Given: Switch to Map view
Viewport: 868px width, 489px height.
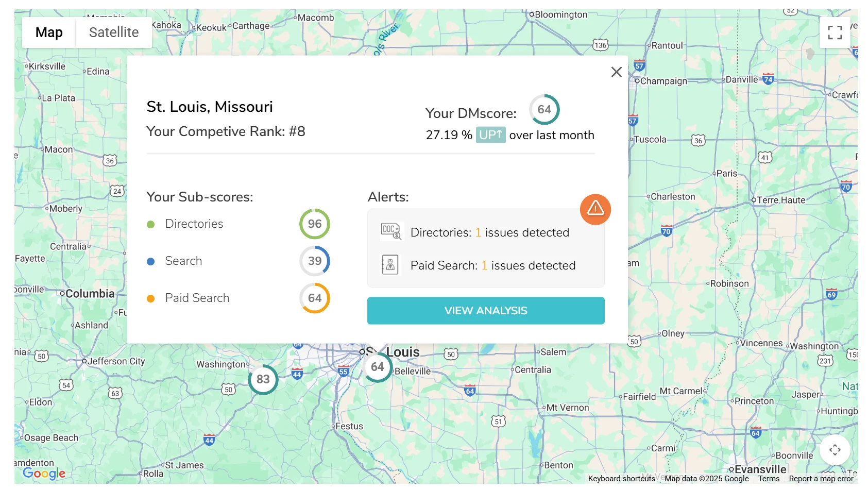Looking at the screenshot, I should [49, 32].
